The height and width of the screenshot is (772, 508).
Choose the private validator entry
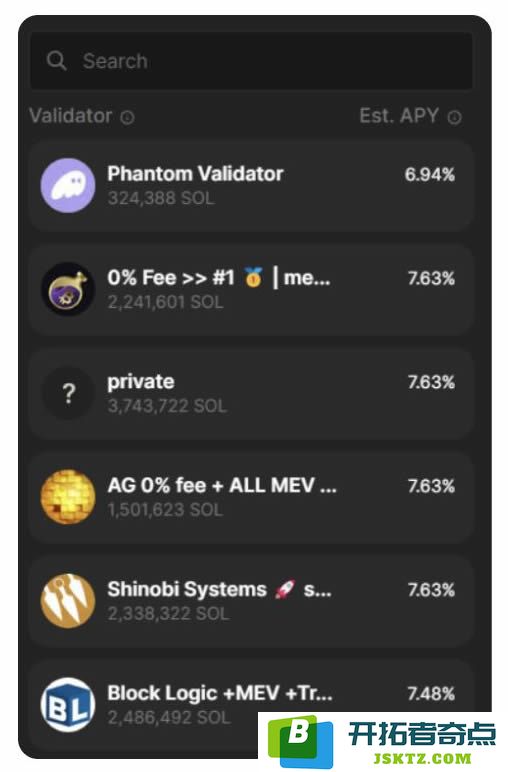coord(251,393)
